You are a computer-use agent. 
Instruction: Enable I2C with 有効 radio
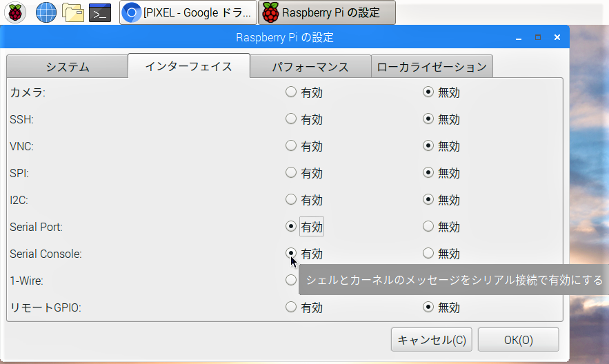[x=291, y=199]
